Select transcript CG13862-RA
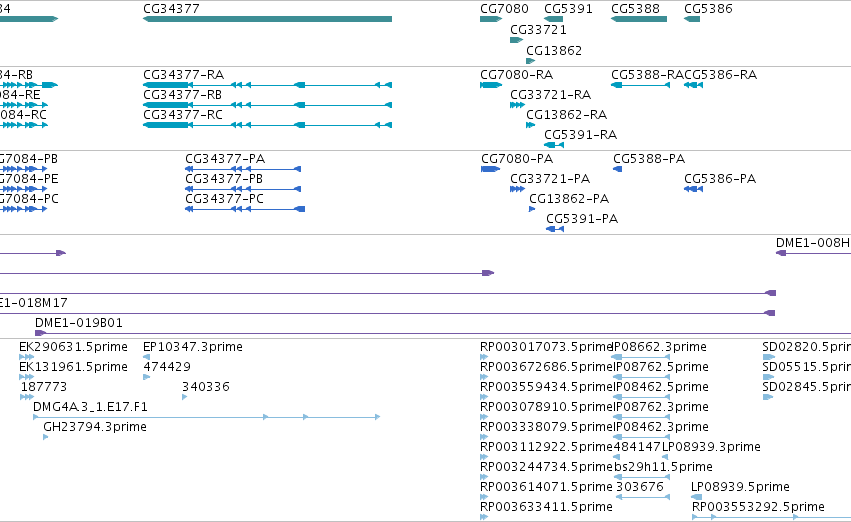Viewport: 851px width, 522px height. (531, 125)
